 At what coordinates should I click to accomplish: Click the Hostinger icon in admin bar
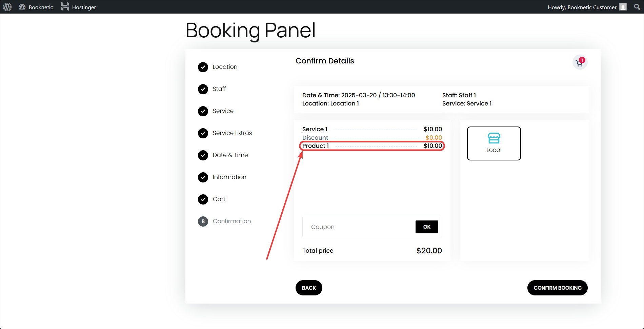(65, 6)
